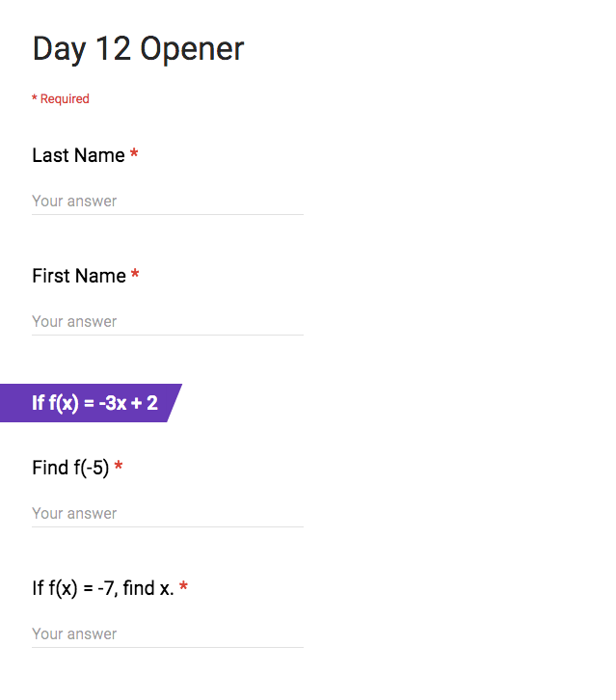
Task: Click the purple 'If f(x) = -3x + 2' banner
Action: 94,403
